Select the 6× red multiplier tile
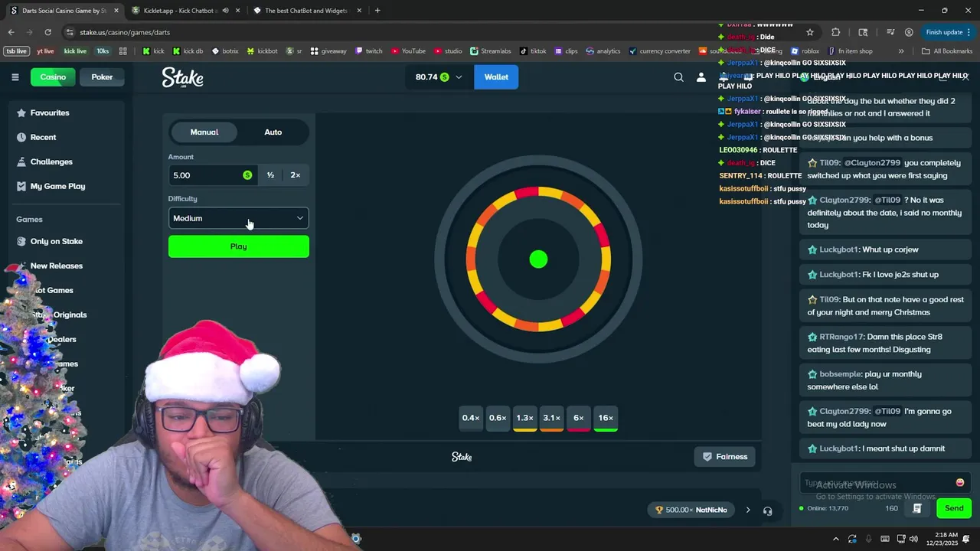 [579, 418]
